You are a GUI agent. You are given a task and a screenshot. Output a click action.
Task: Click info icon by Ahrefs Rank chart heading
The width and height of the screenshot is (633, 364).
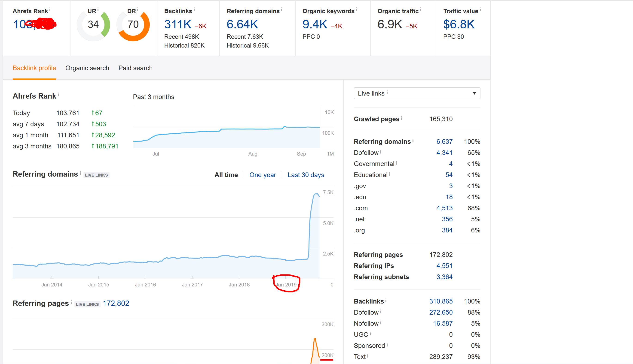(x=58, y=94)
